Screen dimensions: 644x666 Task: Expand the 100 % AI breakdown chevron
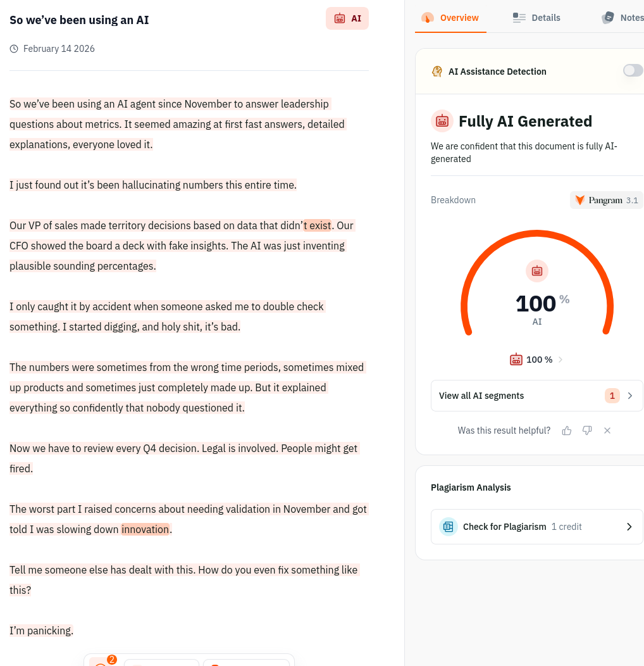tap(560, 360)
